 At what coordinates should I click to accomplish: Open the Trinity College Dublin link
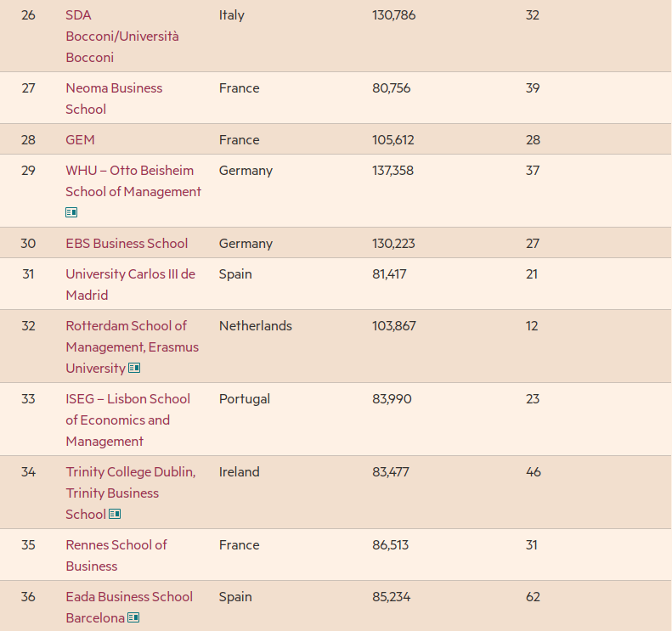[131, 493]
